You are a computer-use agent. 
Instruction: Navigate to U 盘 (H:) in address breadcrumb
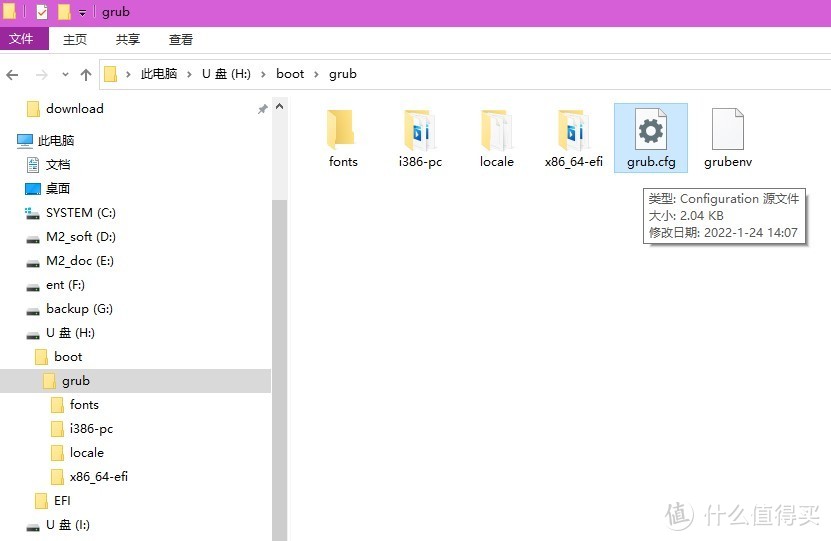[226, 74]
